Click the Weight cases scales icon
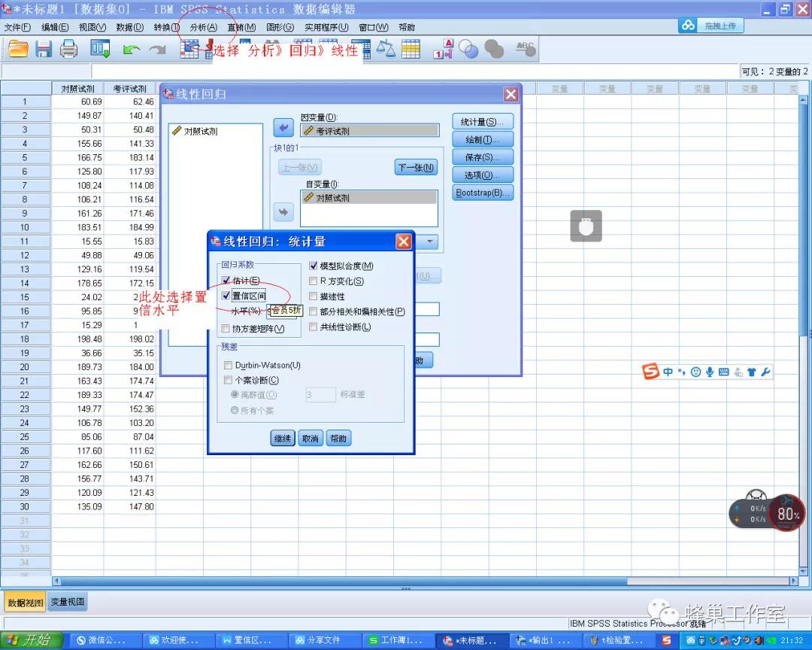 (x=386, y=50)
